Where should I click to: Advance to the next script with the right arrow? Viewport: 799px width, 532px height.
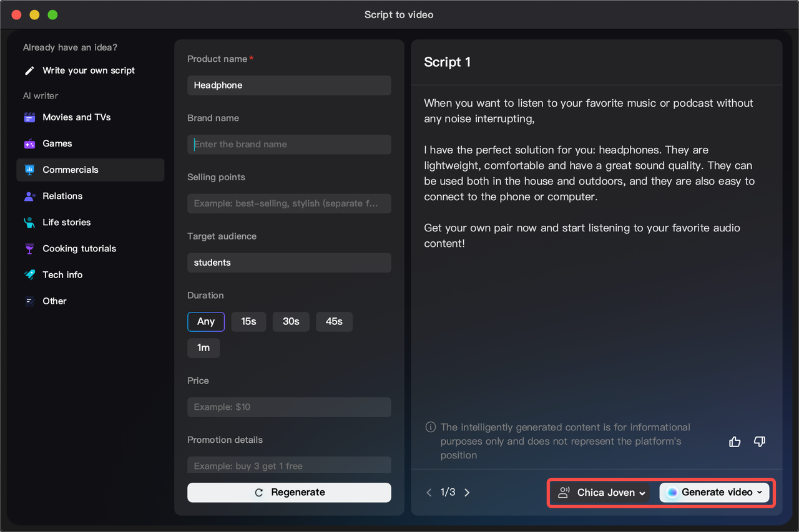pos(467,492)
